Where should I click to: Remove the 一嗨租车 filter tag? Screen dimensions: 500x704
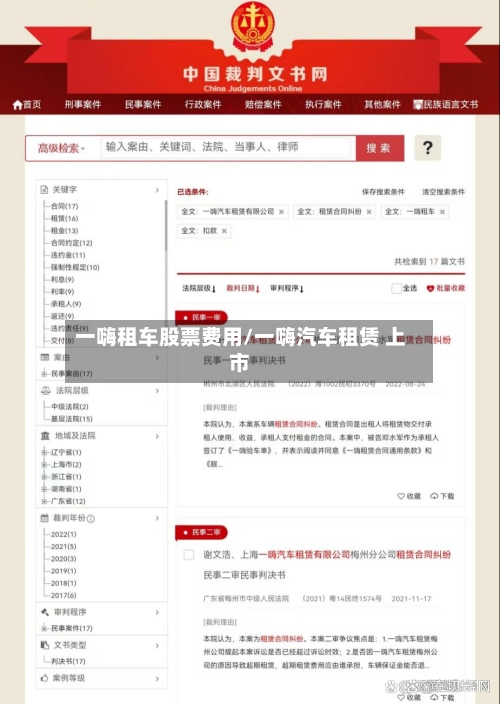[x=442, y=212]
